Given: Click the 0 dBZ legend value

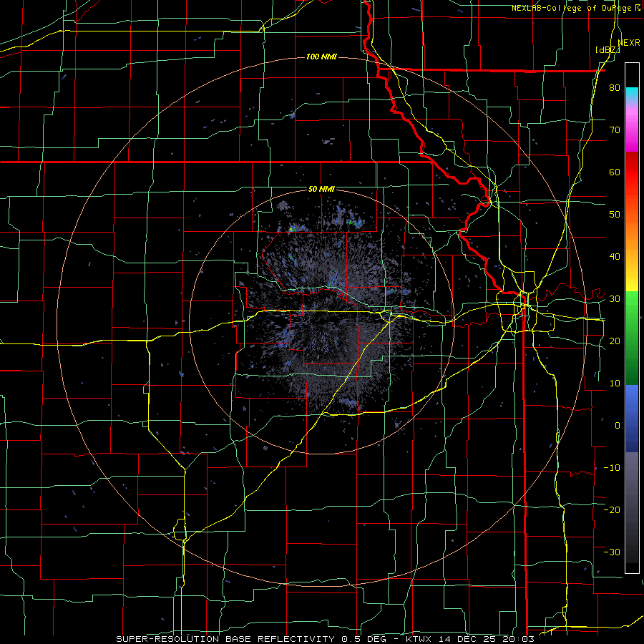Looking at the screenshot, I should (618, 426).
